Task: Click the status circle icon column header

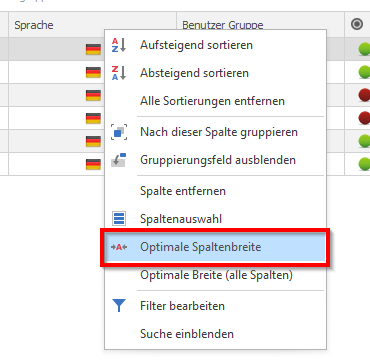Action: click(x=357, y=24)
